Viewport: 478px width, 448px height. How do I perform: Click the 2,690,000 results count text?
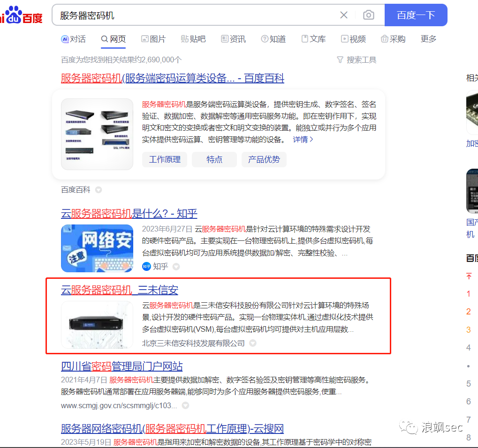(x=121, y=60)
